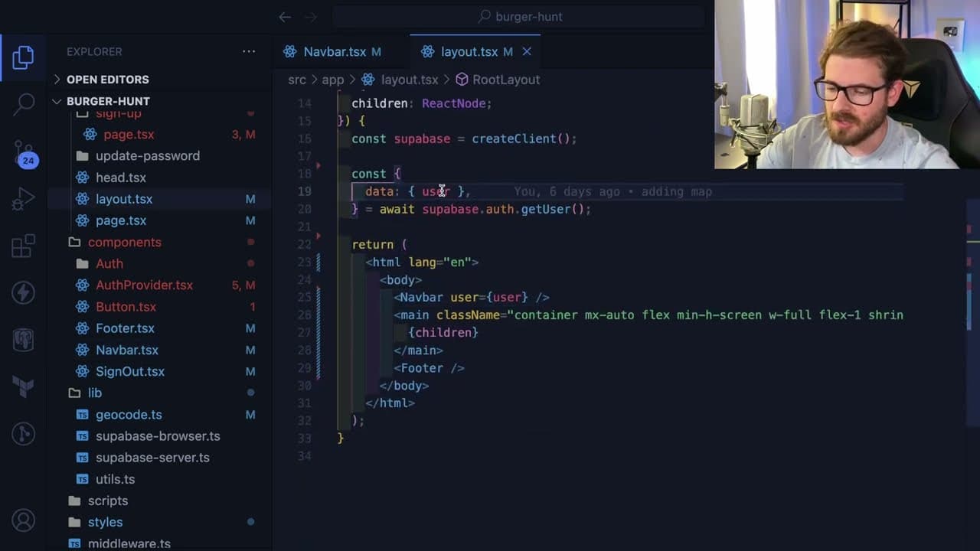Click the React file icon in breadcrumb layout.tsx

tap(368, 80)
